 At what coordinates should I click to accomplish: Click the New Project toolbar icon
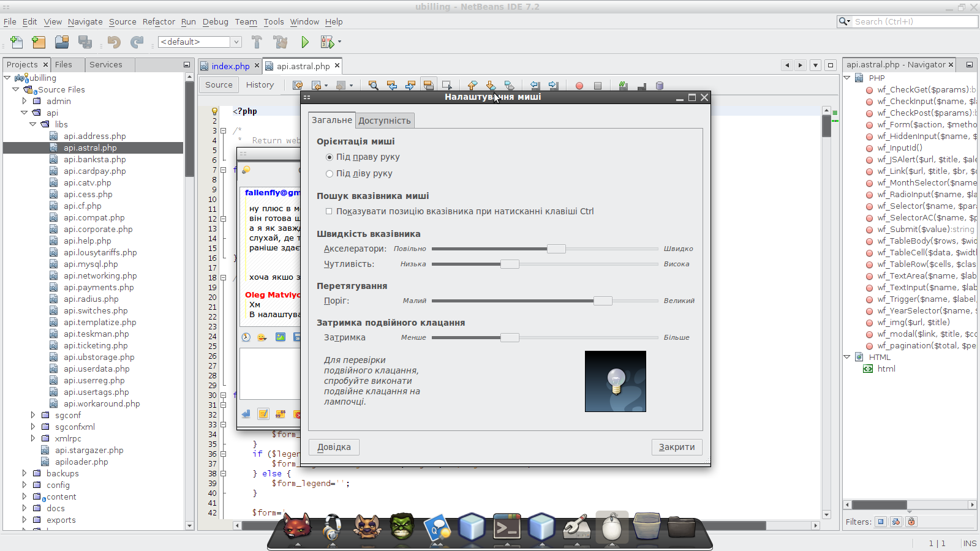39,42
